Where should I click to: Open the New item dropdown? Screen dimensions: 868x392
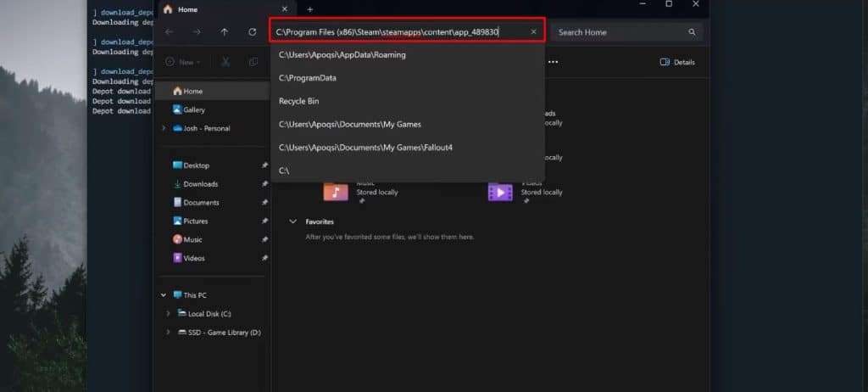(183, 62)
